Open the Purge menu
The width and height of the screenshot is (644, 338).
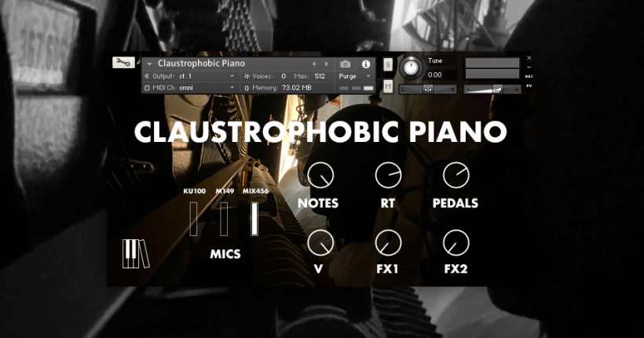point(355,76)
